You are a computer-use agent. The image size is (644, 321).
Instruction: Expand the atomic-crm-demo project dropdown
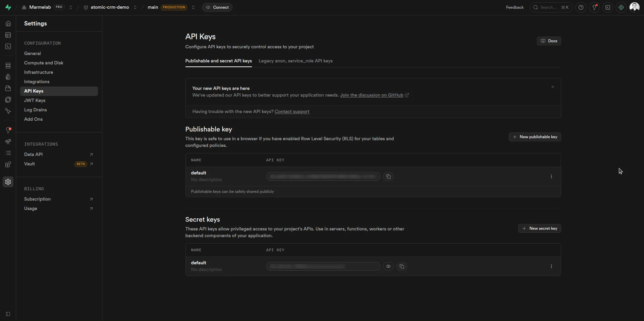tap(136, 7)
